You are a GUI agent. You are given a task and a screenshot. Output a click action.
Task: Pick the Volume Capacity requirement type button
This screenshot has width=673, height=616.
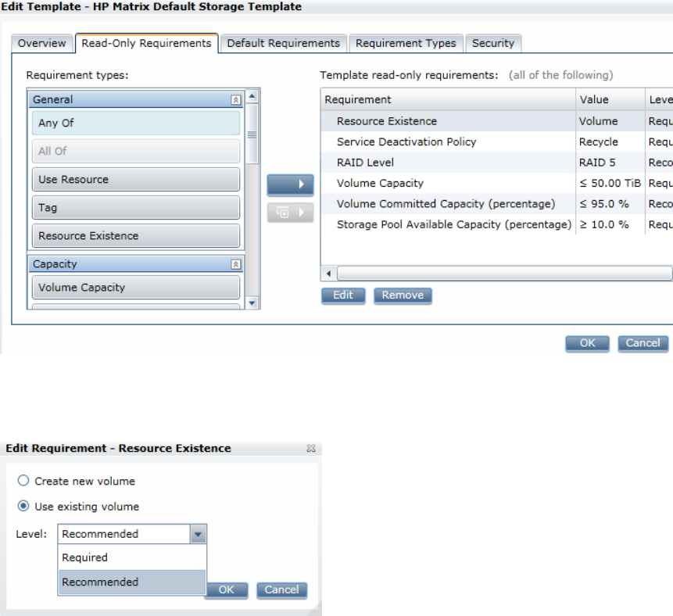point(136,287)
